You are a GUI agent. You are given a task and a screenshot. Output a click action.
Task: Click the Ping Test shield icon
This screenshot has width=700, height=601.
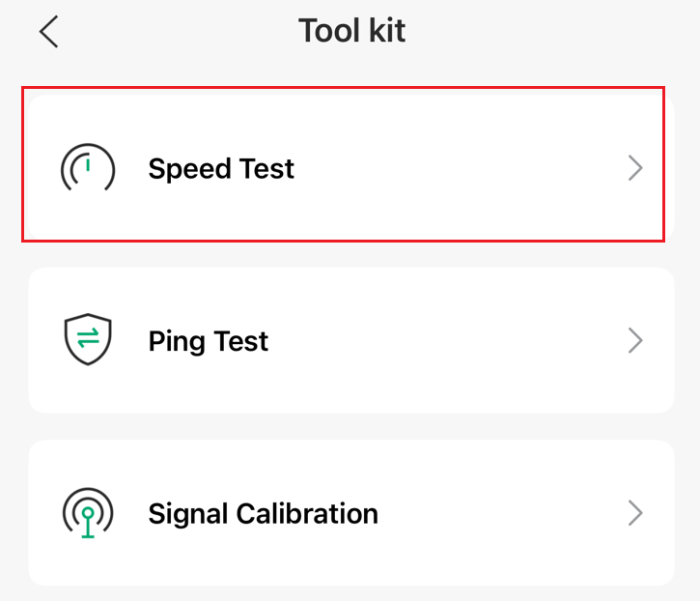[88, 340]
